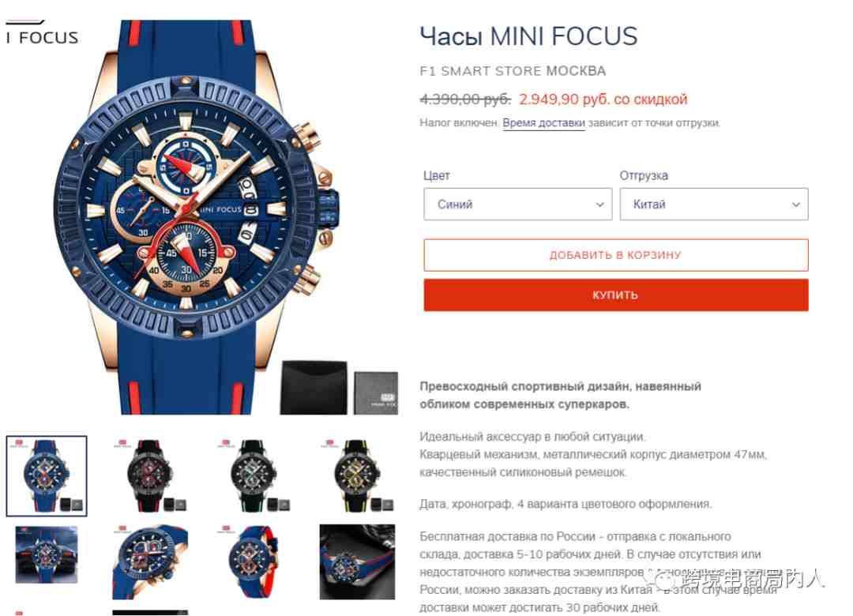Open the Отгрузка dropdown showing Китай

point(714,204)
